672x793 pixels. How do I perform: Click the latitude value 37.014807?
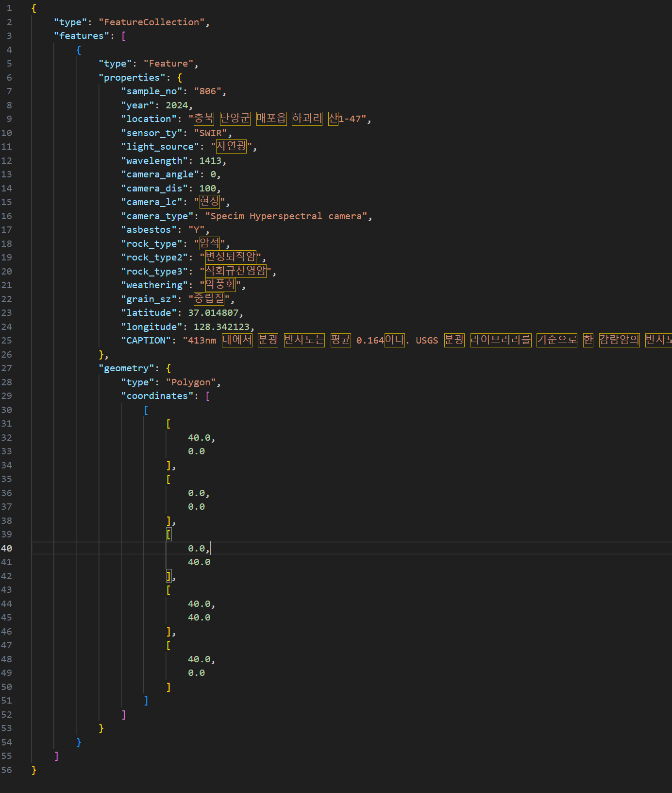pyautogui.click(x=213, y=312)
